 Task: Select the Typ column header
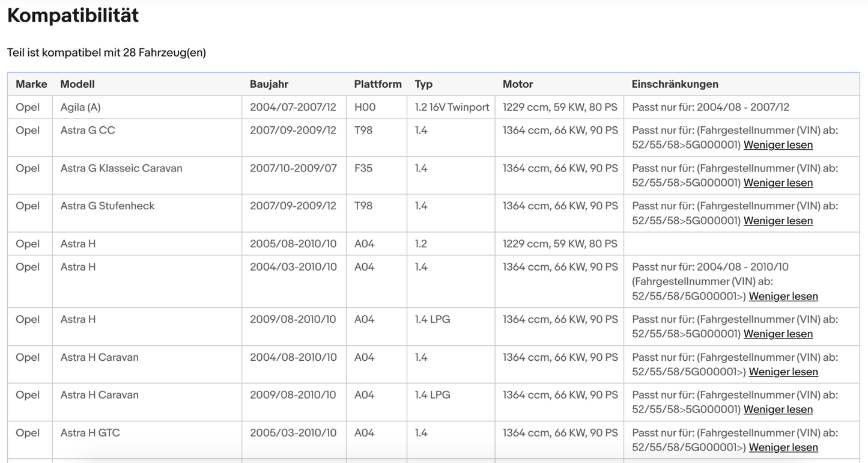pyautogui.click(x=423, y=84)
